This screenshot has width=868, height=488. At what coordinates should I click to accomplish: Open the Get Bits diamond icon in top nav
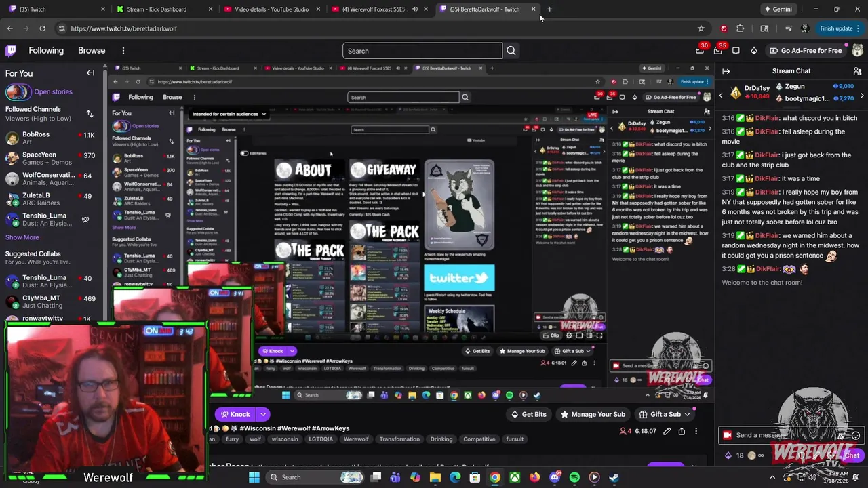click(754, 51)
